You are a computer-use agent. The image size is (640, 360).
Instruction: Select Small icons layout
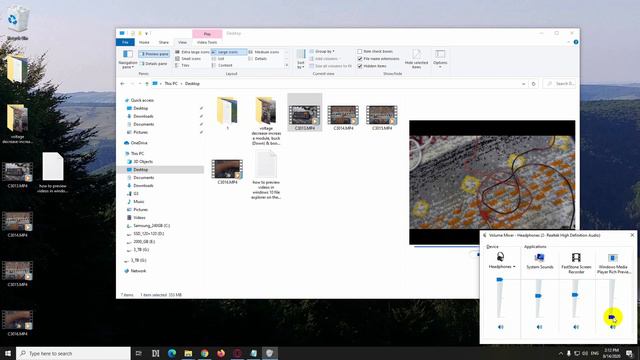click(188, 59)
